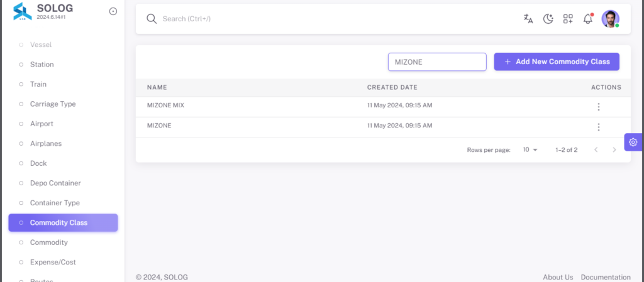
Task: Open actions menu for MIZONE row
Action: 599,127
